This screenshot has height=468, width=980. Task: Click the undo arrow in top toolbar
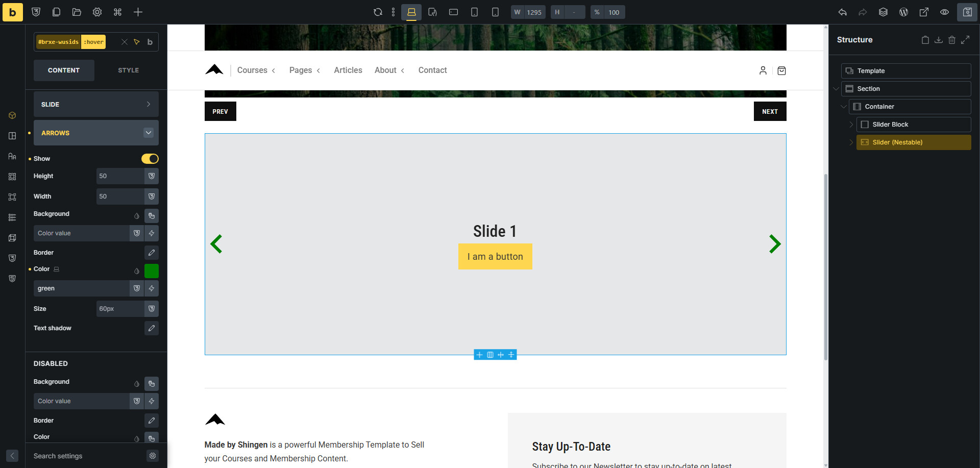[x=842, y=12]
